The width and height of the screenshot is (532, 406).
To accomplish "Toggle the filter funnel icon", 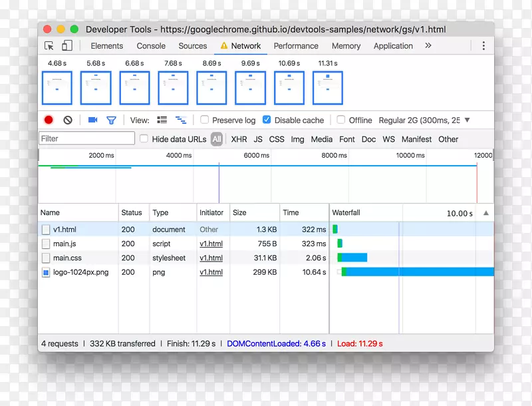I will 111,120.
